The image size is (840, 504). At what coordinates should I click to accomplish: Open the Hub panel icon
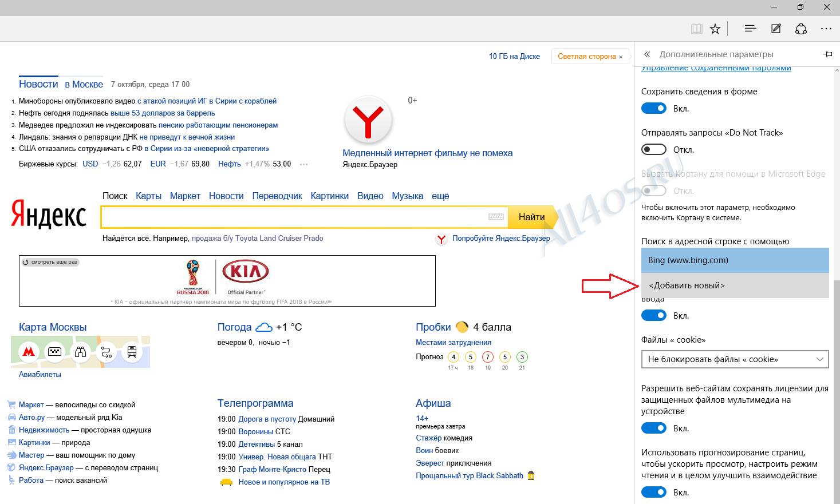tap(751, 29)
